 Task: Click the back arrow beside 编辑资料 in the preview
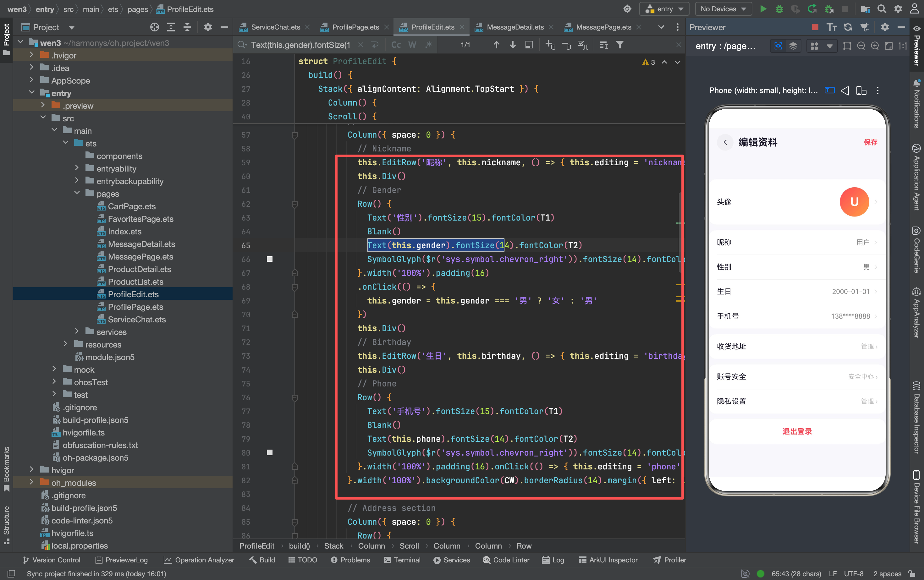(x=725, y=142)
